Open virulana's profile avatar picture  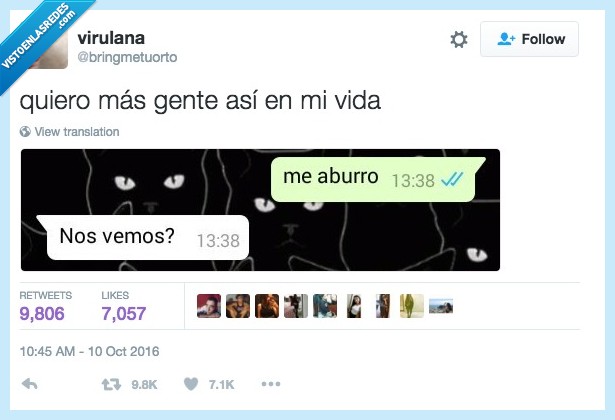tap(49, 49)
